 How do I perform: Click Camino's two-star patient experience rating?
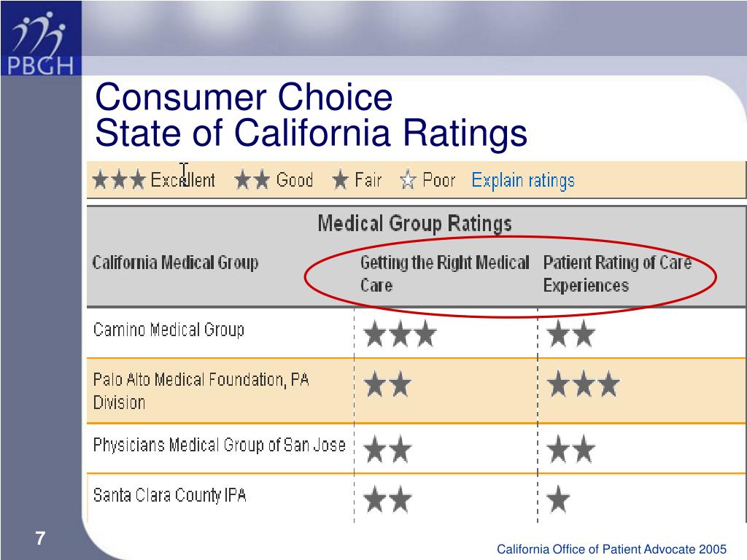[x=571, y=334]
